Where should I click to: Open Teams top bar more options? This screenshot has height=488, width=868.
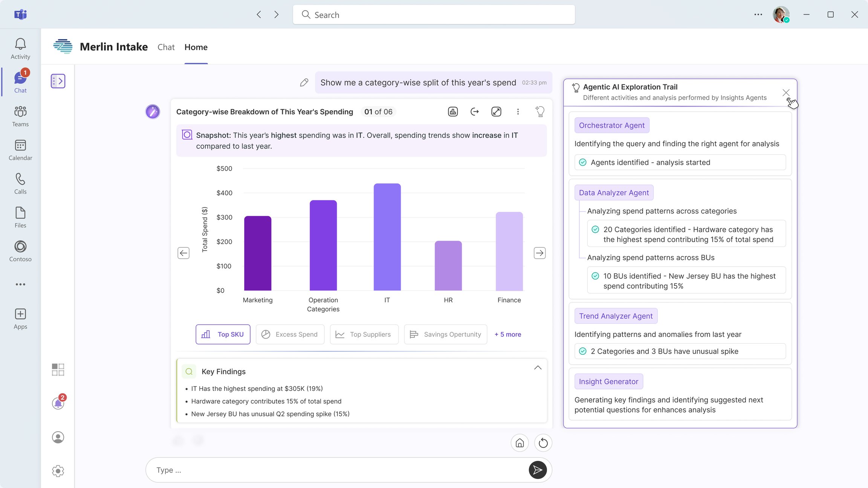(758, 15)
